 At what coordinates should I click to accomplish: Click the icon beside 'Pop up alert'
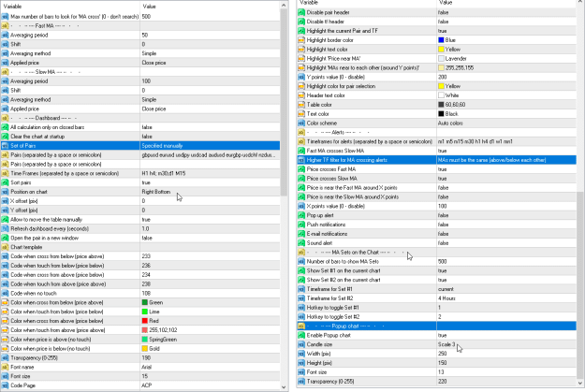(x=301, y=215)
